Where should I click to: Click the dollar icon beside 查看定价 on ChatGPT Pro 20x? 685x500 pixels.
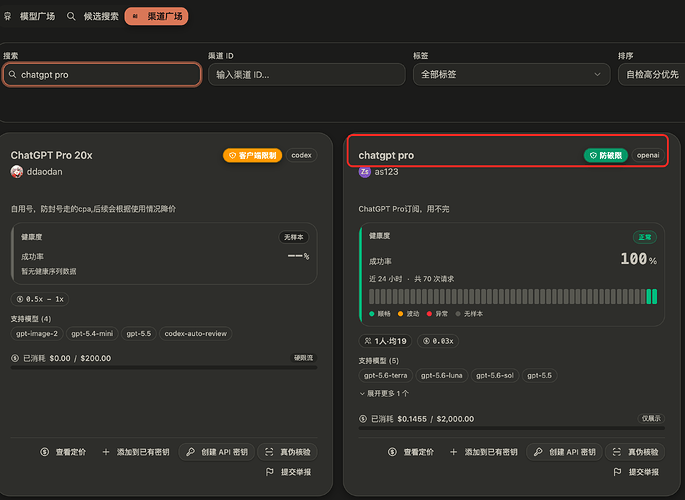tap(45, 452)
